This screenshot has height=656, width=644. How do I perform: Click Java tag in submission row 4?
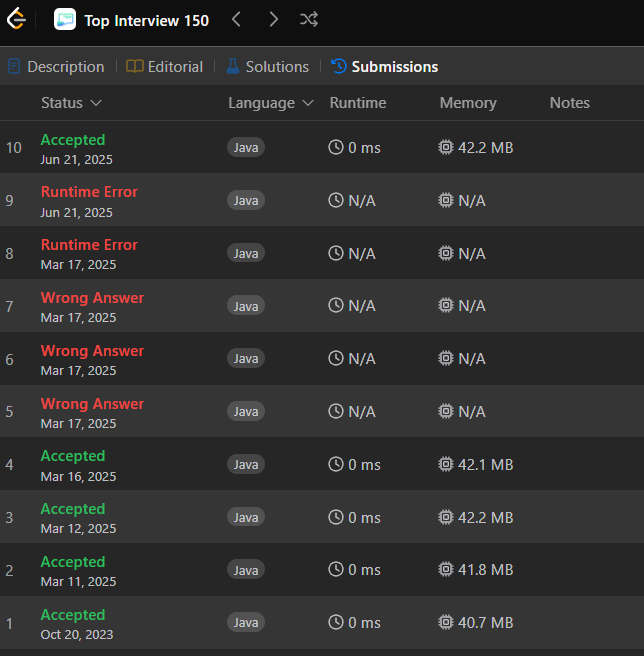pyautogui.click(x=246, y=464)
